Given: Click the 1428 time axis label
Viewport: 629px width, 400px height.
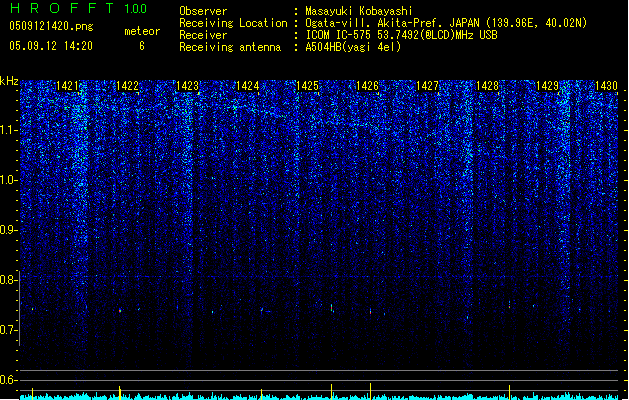Looking at the screenshot, I should tap(487, 86).
